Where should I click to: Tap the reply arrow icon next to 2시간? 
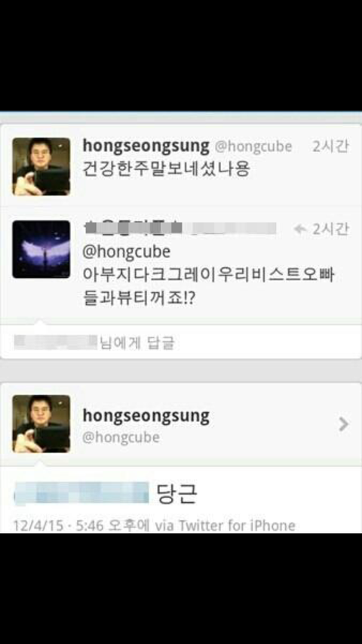click(300, 230)
